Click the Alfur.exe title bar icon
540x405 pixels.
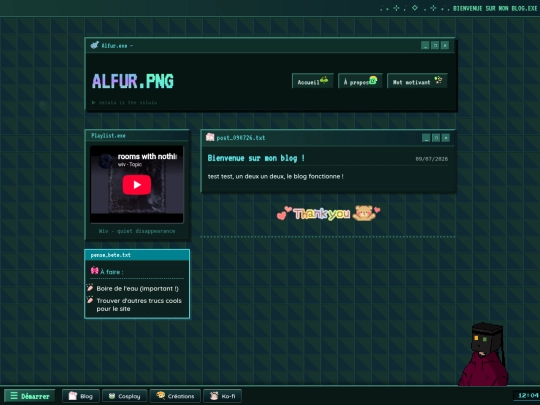tap(95, 45)
